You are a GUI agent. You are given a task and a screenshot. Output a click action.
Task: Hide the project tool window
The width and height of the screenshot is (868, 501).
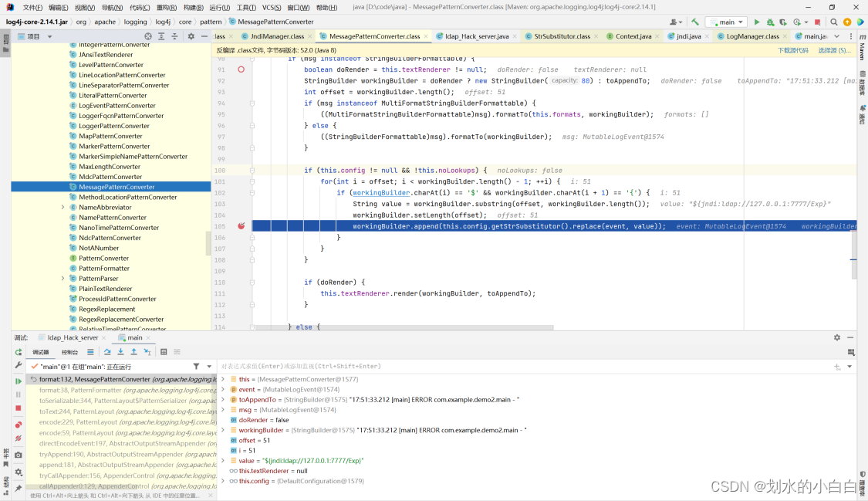coord(204,36)
